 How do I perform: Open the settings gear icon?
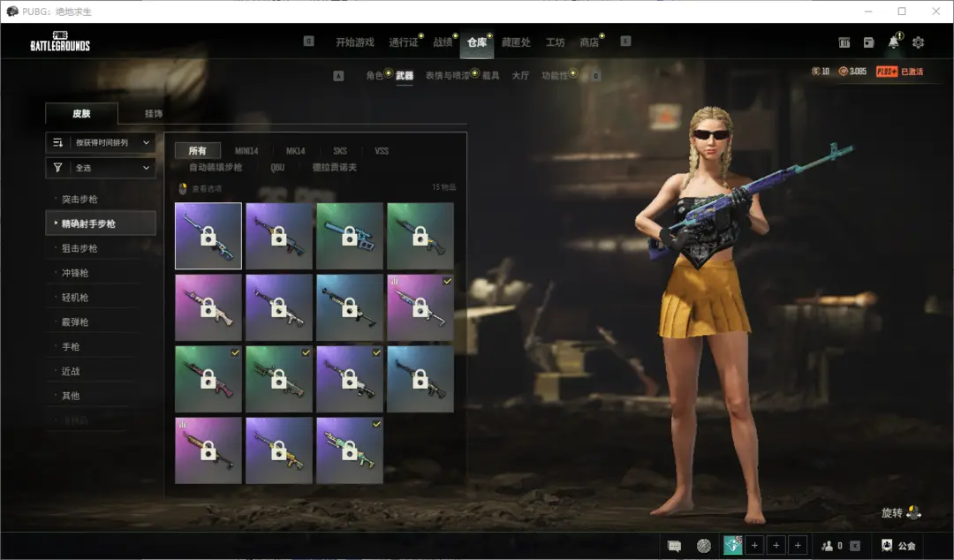[x=918, y=42]
